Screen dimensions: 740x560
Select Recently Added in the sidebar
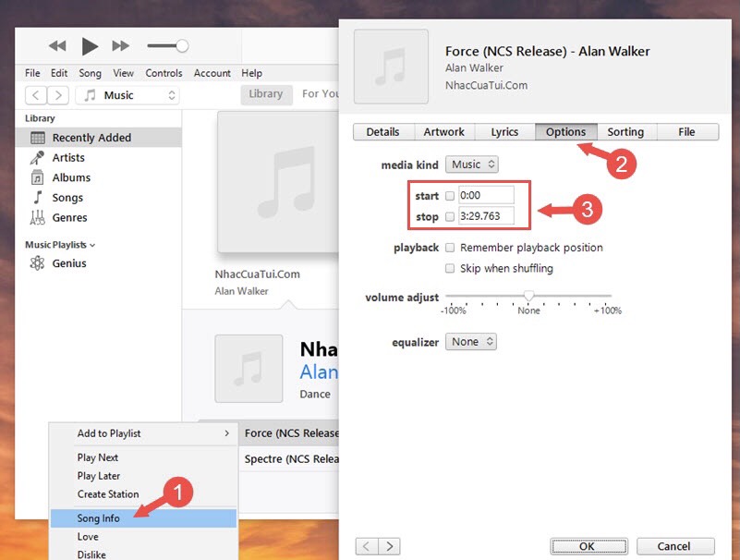tap(98, 138)
